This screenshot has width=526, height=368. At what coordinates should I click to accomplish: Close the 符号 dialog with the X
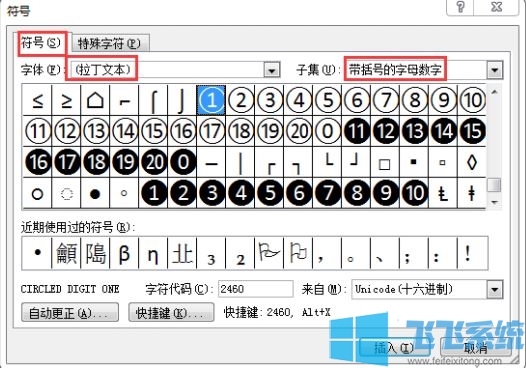pyautogui.click(x=496, y=7)
